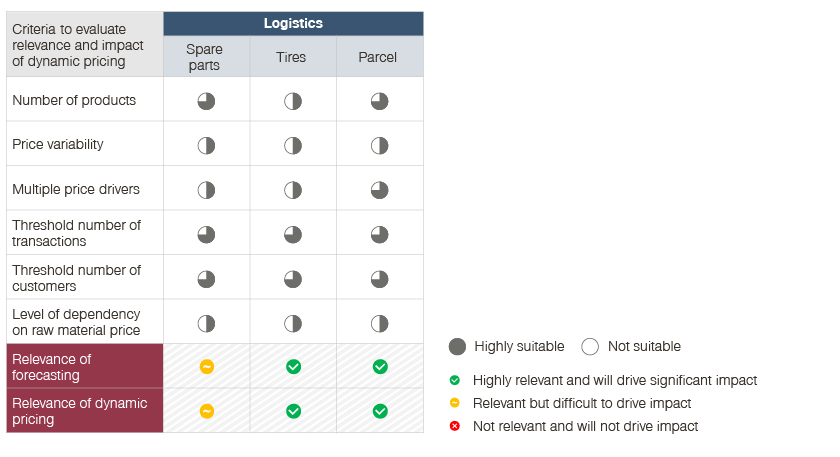Click the empty Not suitable legend circle
Viewport: 840px width, 457px height.
[x=590, y=347]
